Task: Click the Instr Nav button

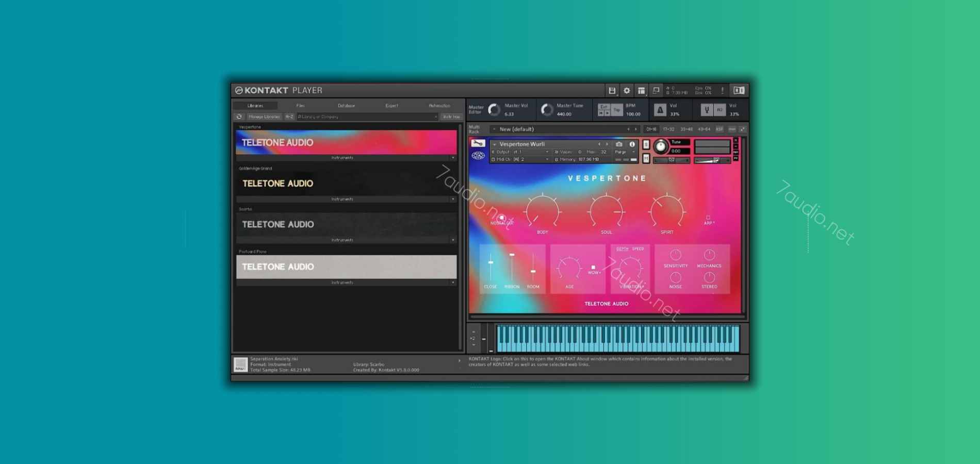Action: [x=451, y=117]
